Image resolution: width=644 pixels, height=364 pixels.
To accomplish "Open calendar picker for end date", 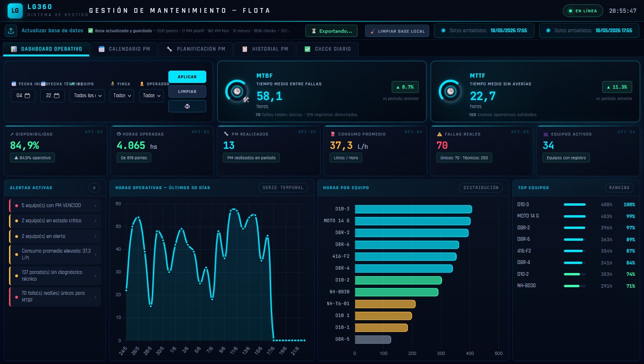I will click(x=56, y=96).
